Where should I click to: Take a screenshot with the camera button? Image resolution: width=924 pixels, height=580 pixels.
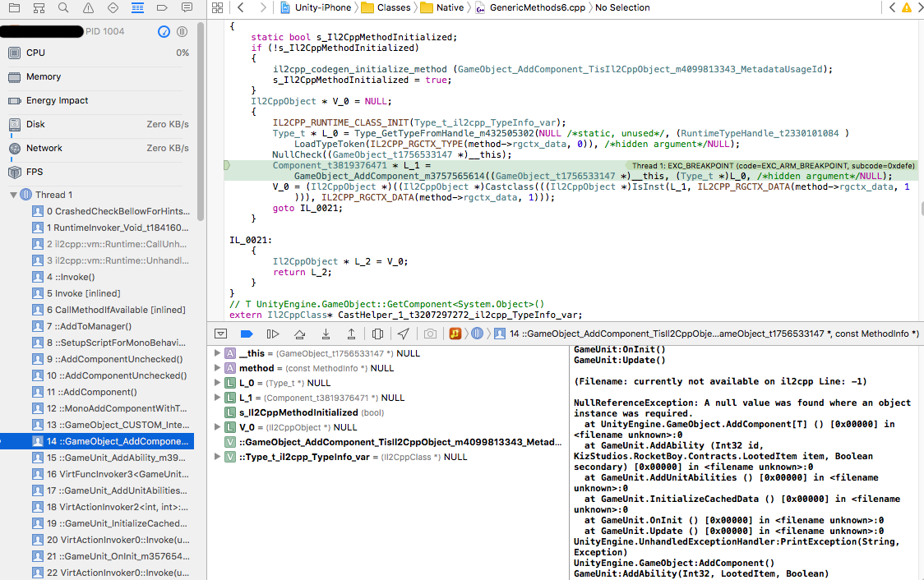[x=430, y=334]
